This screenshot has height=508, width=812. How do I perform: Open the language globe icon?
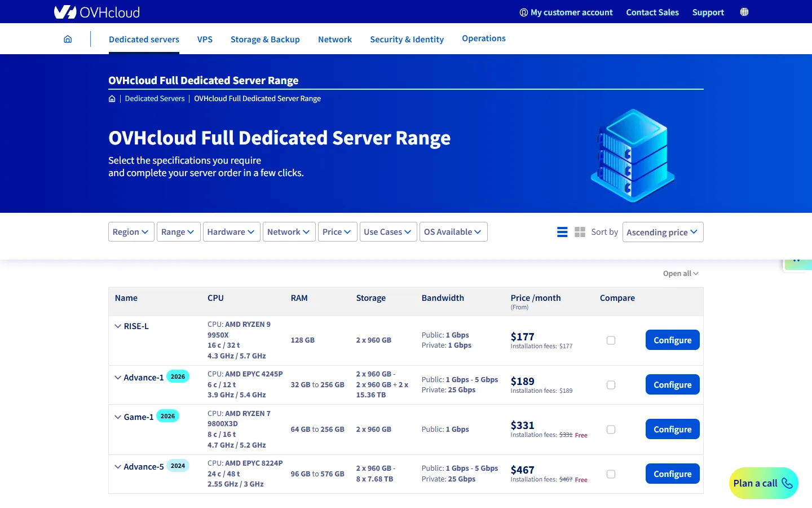click(x=744, y=12)
